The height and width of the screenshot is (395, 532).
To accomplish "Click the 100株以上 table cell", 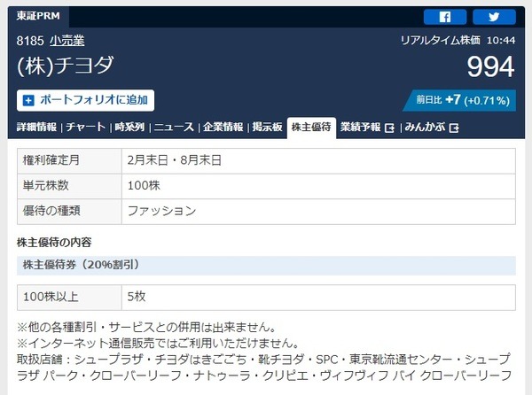I will click(69, 298).
